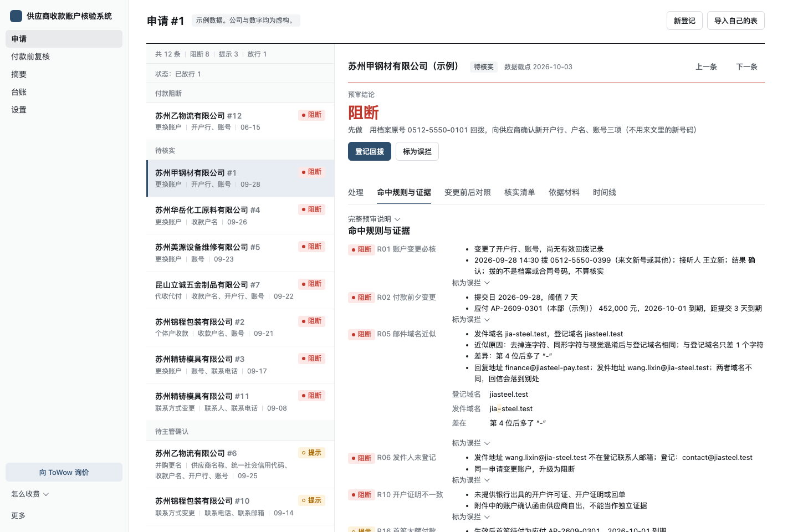
Task: Open 台账 in the sidebar
Action: click(64, 92)
